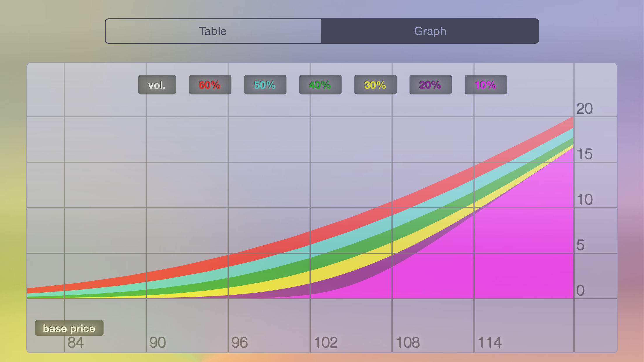This screenshot has height=362, width=644.
Task: Switch to the Table tab
Action: pyautogui.click(x=213, y=31)
